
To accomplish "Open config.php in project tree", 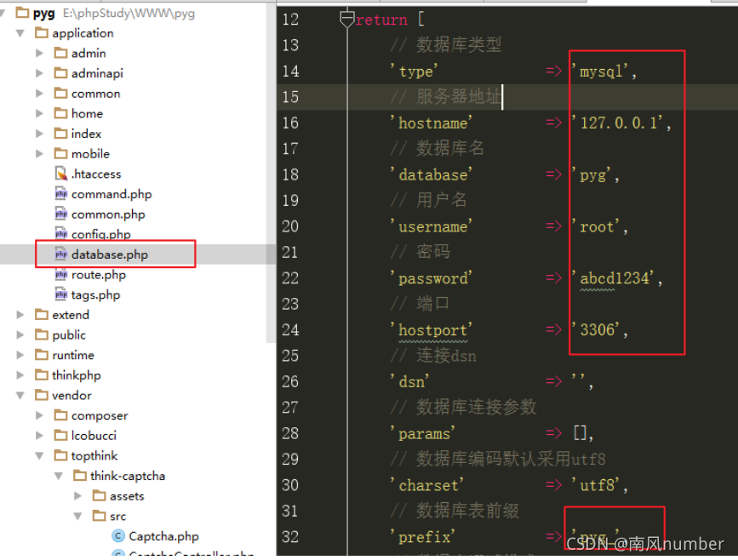I will (x=100, y=234).
